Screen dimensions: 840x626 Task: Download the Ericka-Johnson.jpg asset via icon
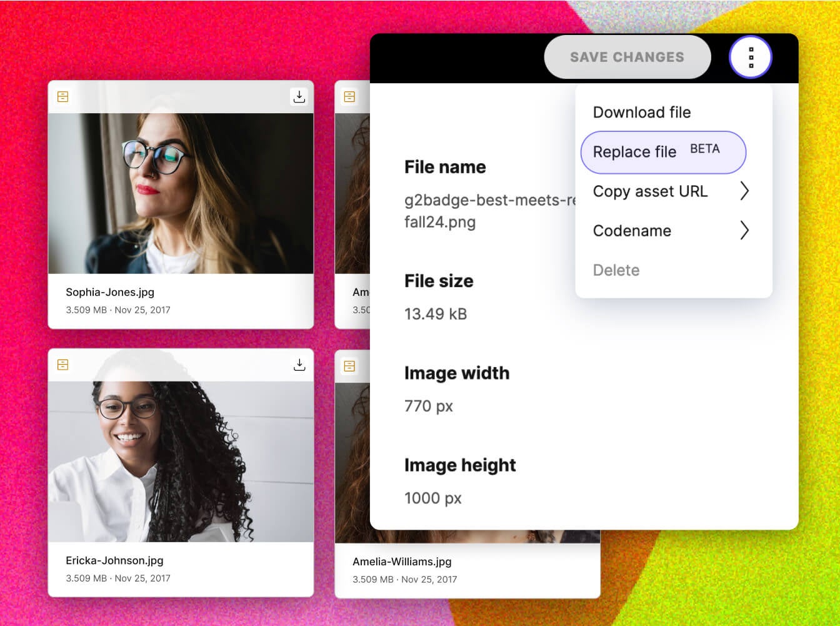point(299,365)
